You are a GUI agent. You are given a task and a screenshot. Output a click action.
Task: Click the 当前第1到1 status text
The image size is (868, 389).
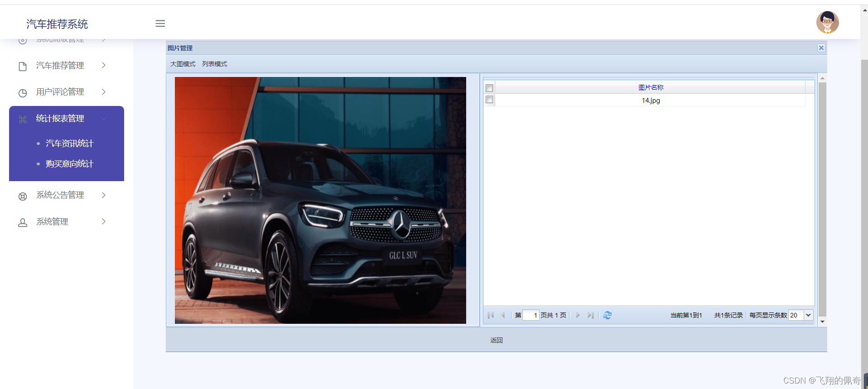[x=686, y=315]
